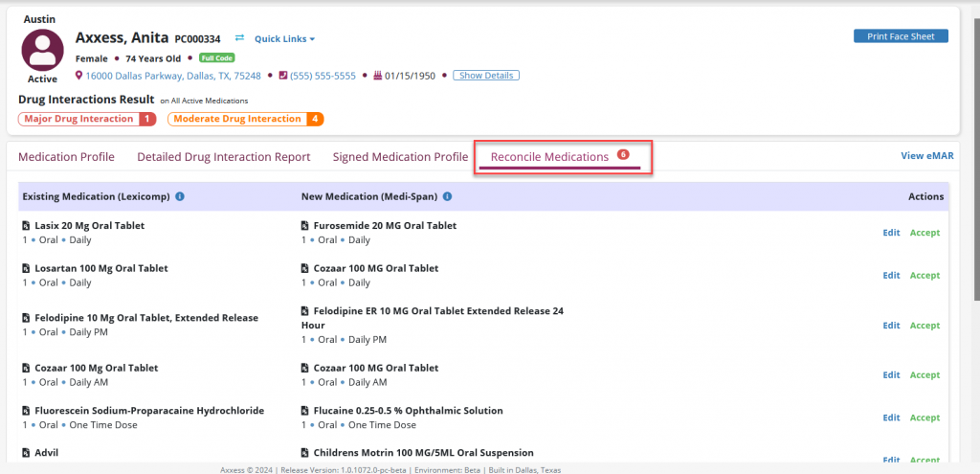
Task: Expand patient info with Show Details
Action: click(486, 76)
